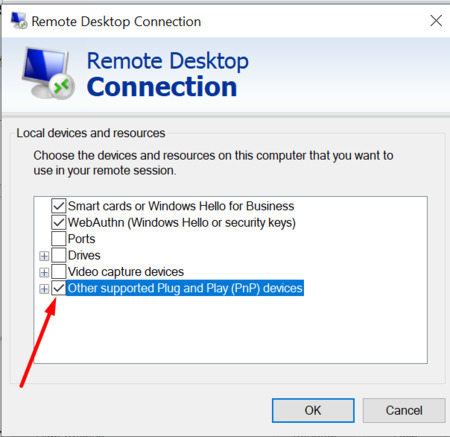This screenshot has width=450, height=437.
Task: Check the Video capture devices box
Action: [x=58, y=272]
